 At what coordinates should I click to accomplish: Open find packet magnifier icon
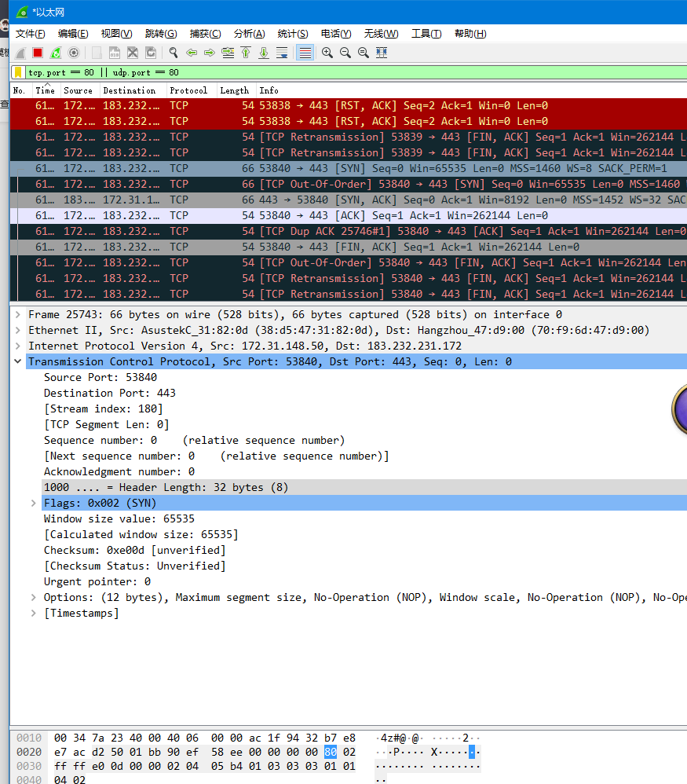coord(174,53)
